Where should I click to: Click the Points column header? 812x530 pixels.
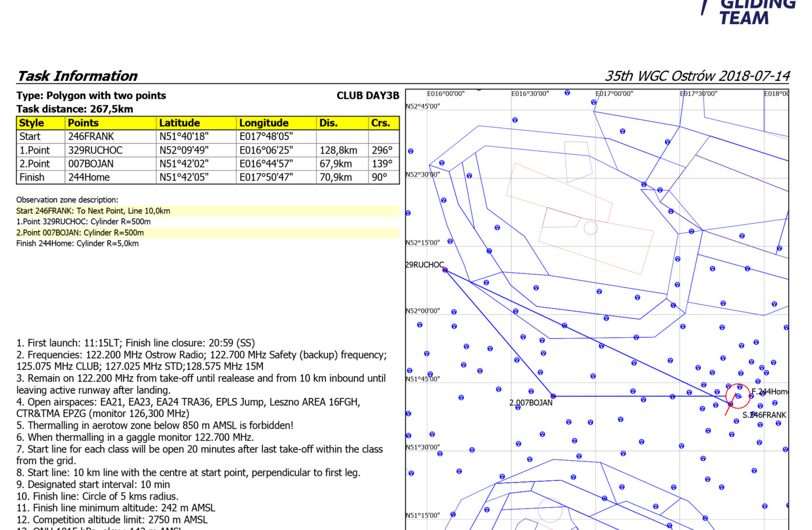83,123
